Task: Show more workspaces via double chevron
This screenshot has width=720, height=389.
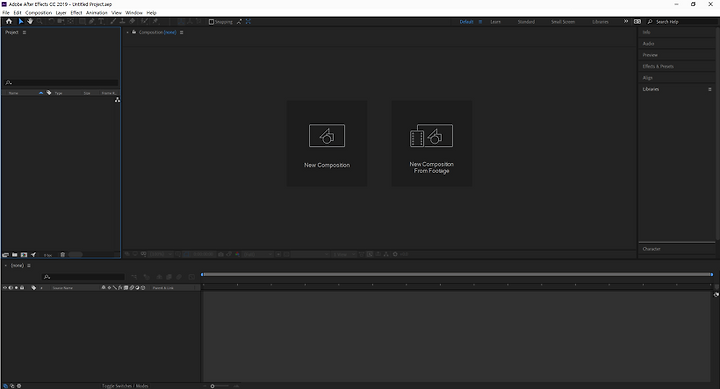Action: click(625, 22)
